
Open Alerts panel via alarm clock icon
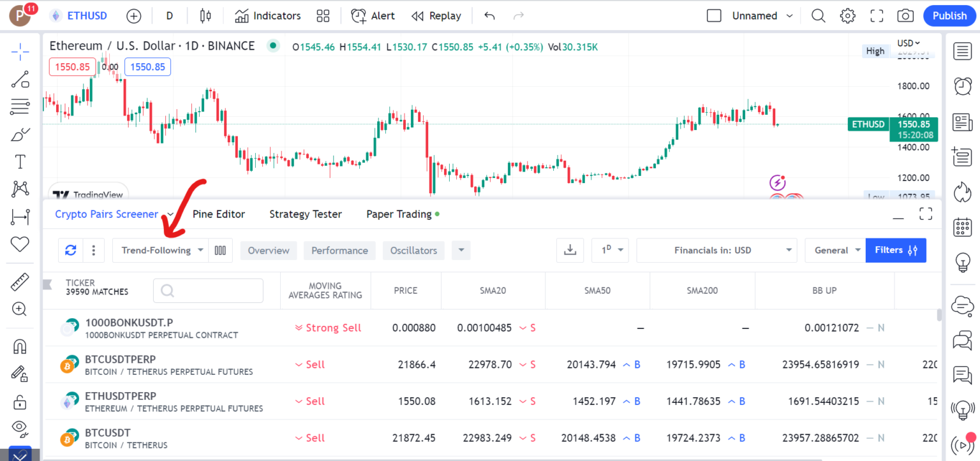(x=963, y=87)
